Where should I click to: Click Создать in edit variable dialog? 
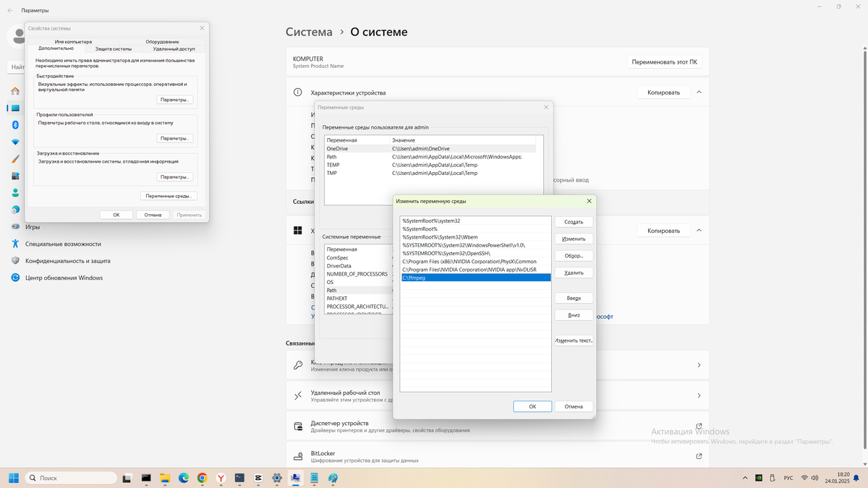click(x=574, y=222)
